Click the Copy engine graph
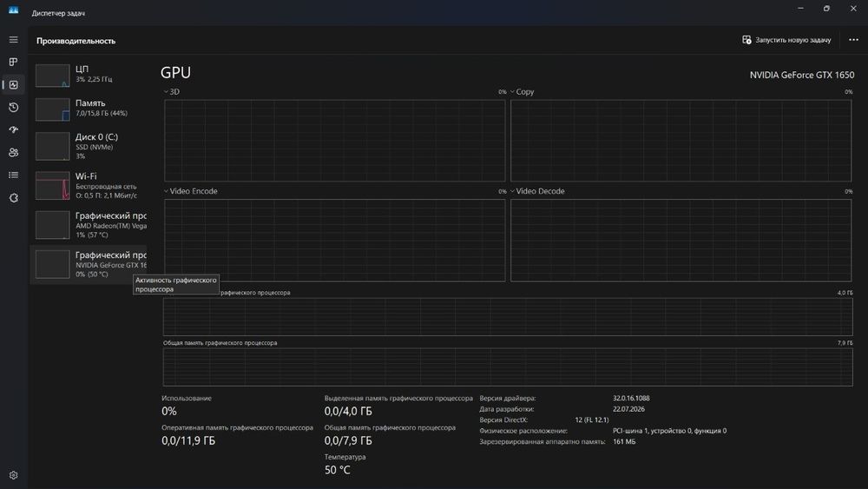The height and width of the screenshot is (489, 868). pos(681,141)
